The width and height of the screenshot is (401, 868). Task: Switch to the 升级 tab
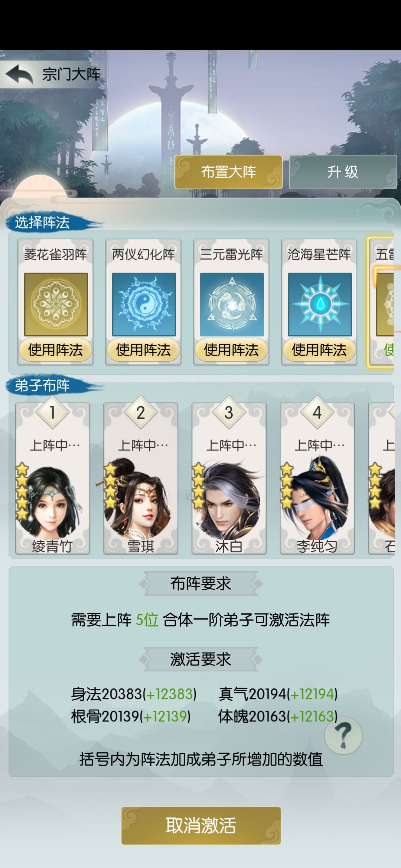[x=343, y=172]
